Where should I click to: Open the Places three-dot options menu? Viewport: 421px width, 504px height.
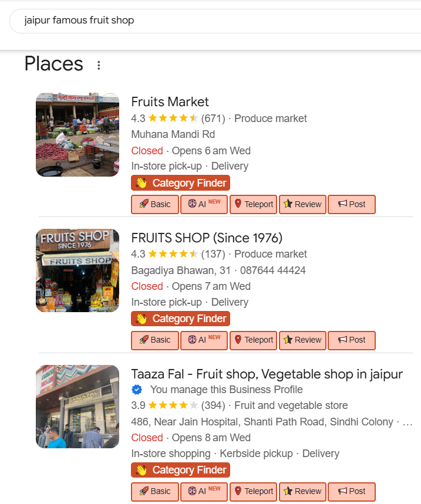coord(99,65)
